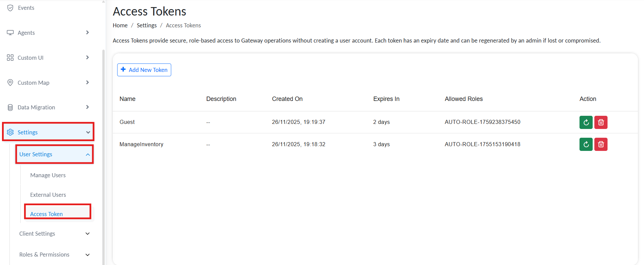Expand the Client Settings section

point(87,234)
